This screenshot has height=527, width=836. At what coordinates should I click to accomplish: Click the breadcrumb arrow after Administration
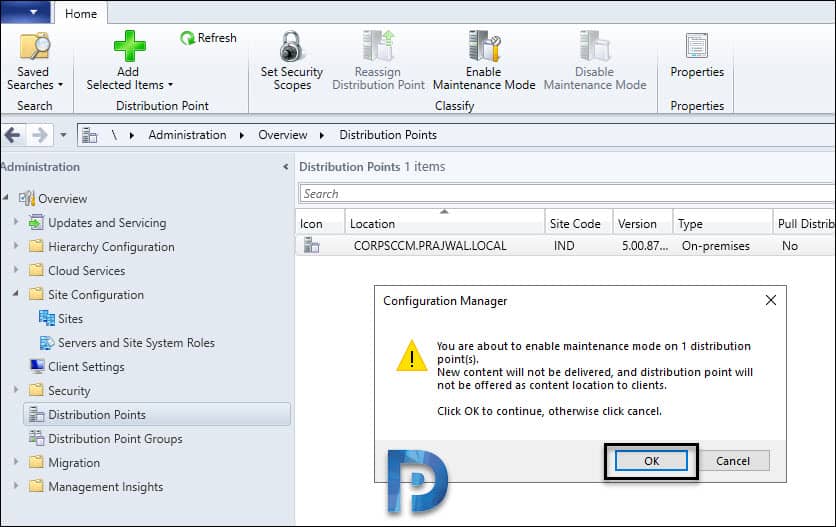[242, 135]
